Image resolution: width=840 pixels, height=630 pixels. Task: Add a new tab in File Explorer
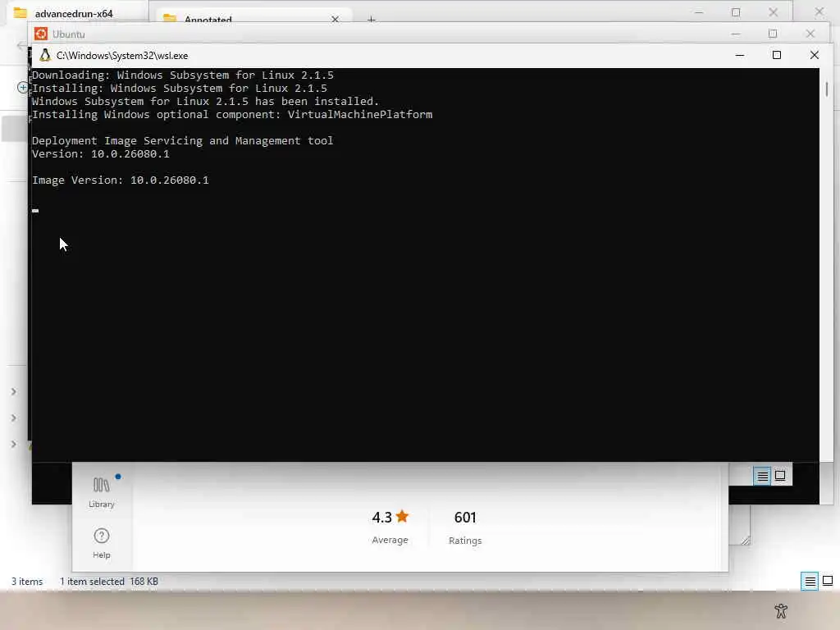[372, 20]
